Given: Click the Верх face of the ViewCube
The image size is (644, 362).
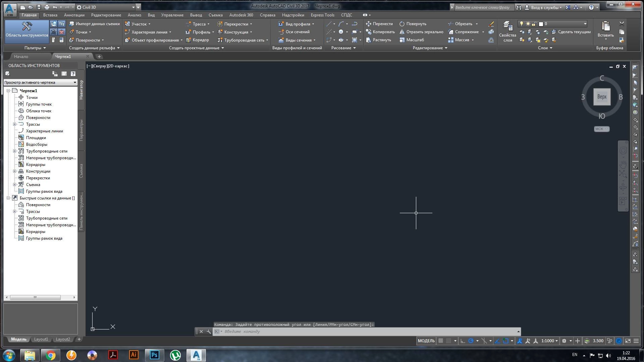Looking at the screenshot, I should click(602, 97).
